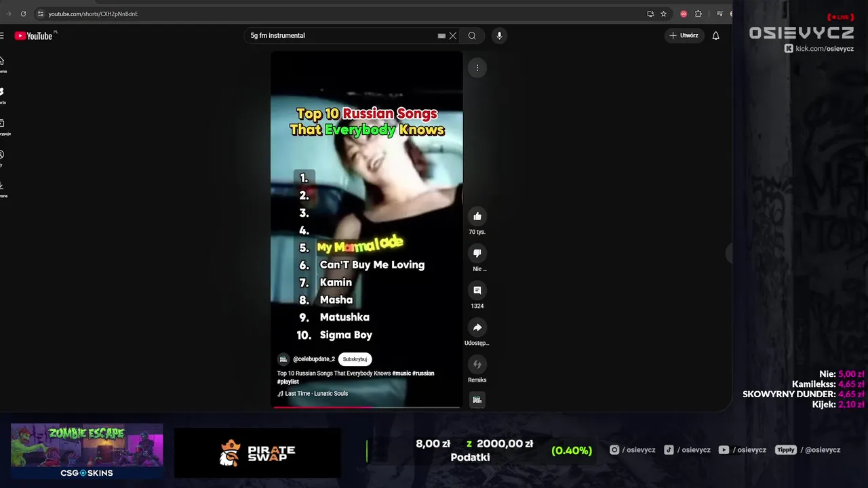Click the kick.com/osievycz text

825,49
